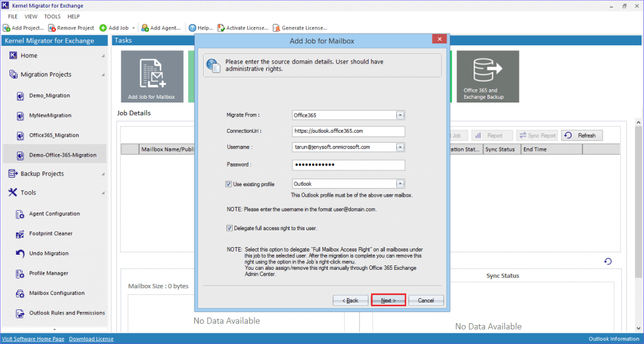The width and height of the screenshot is (644, 344).
Task: Click the green Add Job plus icon
Action: [x=103, y=28]
